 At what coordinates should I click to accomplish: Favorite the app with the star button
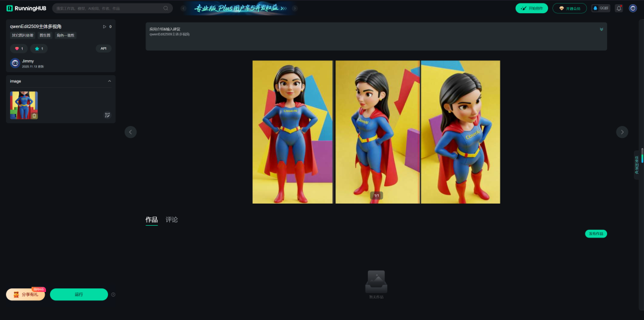click(x=39, y=48)
